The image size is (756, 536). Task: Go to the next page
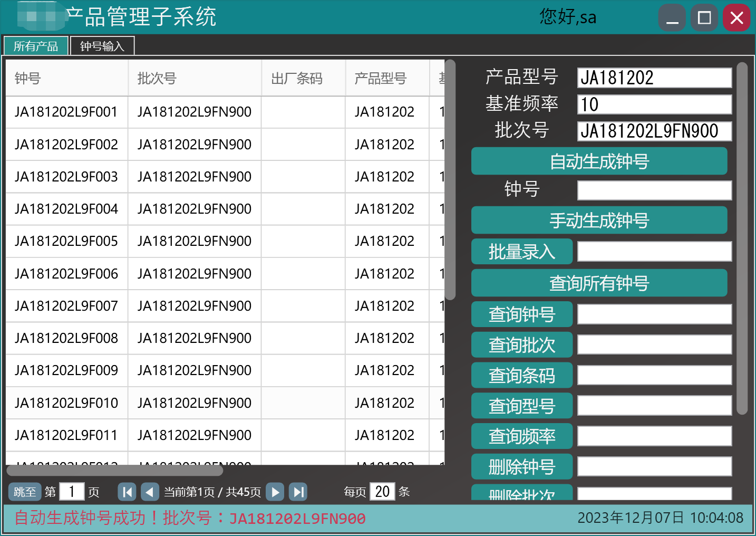click(275, 492)
